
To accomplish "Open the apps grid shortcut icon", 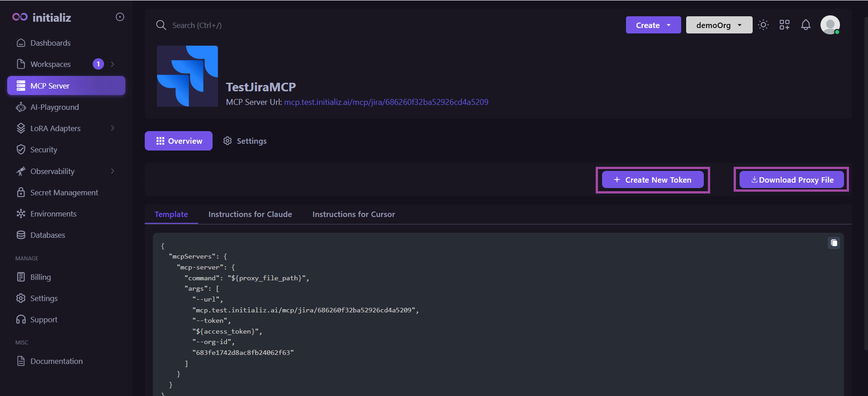I will 784,25.
